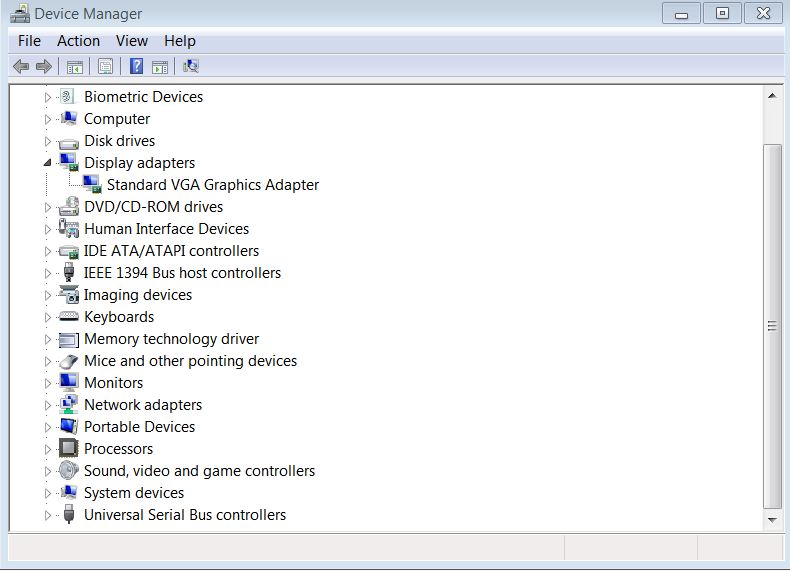Select Mice and other pointing devices
The image size is (790, 571).
(x=190, y=360)
